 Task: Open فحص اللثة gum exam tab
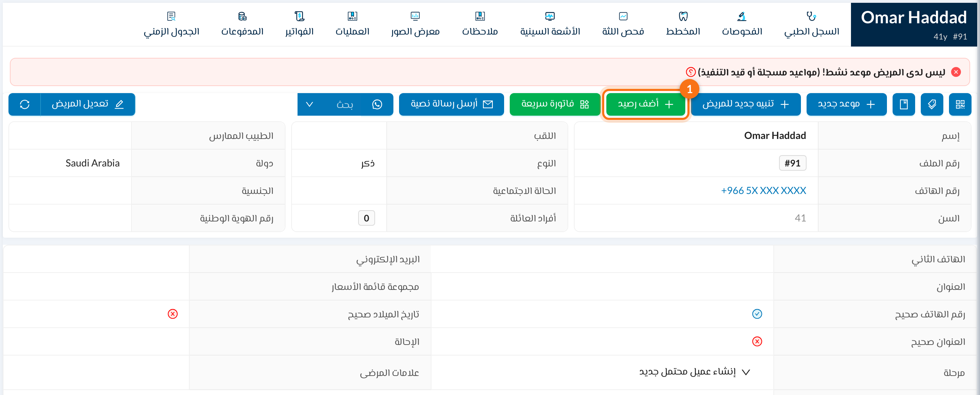click(x=623, y=24)
